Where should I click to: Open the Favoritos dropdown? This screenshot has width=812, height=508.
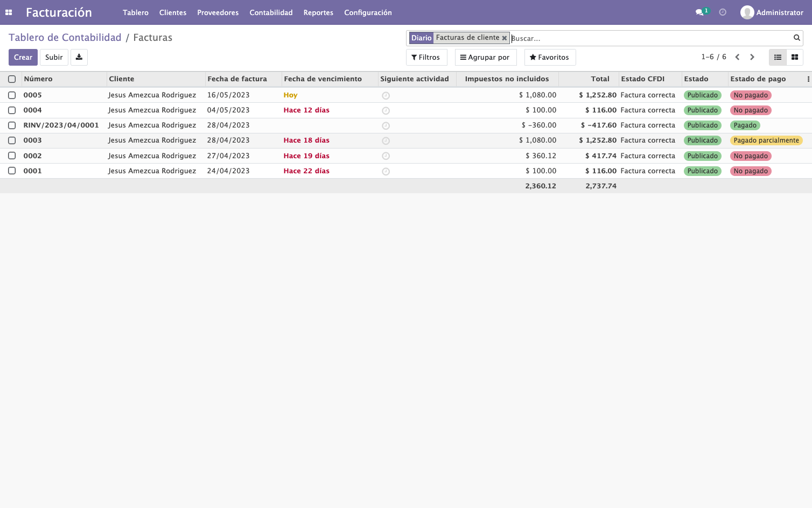click(550, 57)
